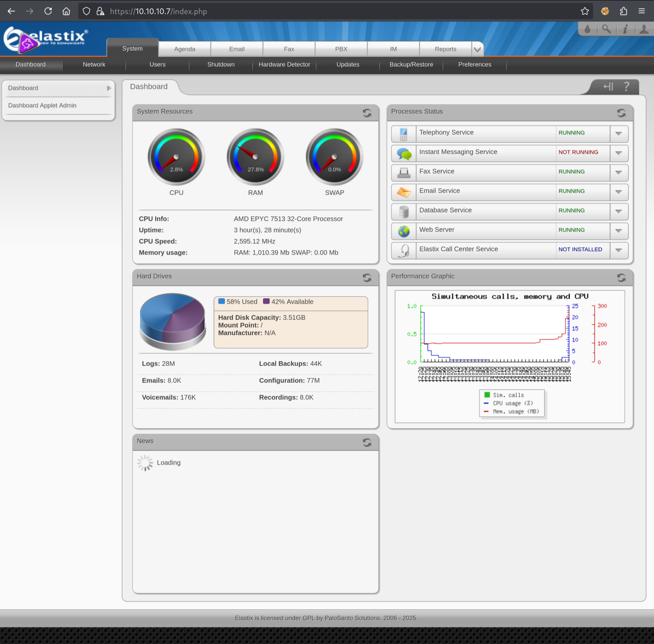Refresh the System Resources applet

click(367, 113)
